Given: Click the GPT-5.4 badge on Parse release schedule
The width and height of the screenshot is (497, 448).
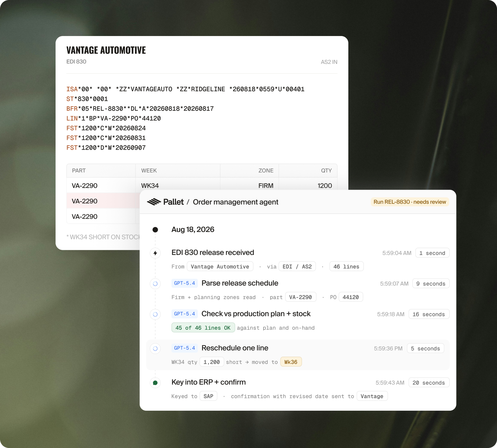Looking at the screenshot, I should (185, 283).
